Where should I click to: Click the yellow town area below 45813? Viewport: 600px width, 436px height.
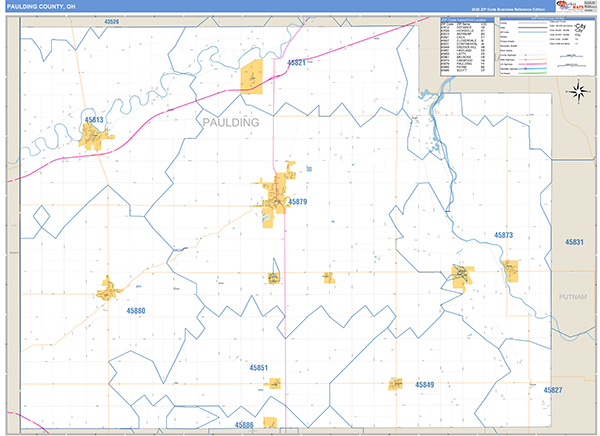click(x=94, y=137)
